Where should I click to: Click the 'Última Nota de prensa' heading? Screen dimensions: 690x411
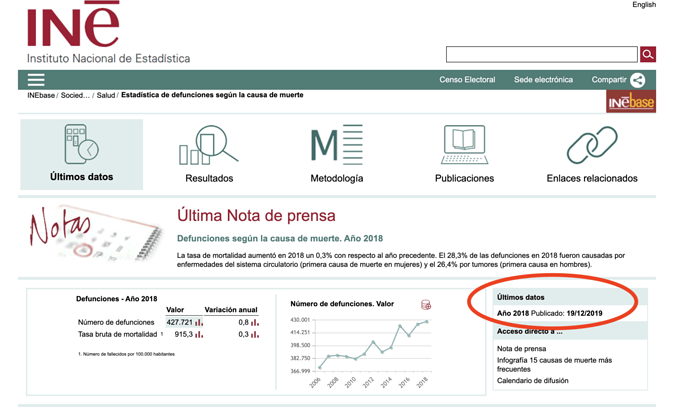[x=256, y=216]
